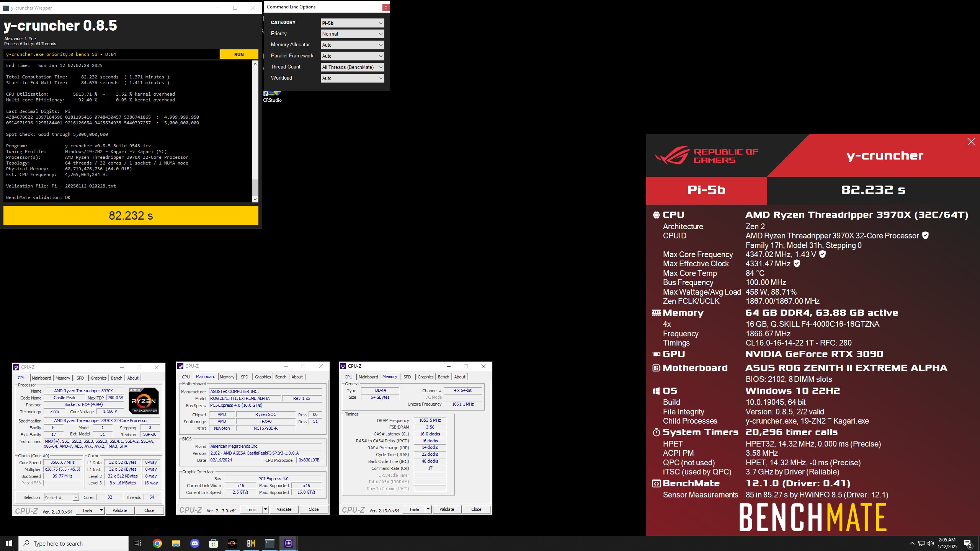Screen dimensions: 980x551
Task: Click Close in the Mainboard CPU-Z window
Action: click(314, 509)
